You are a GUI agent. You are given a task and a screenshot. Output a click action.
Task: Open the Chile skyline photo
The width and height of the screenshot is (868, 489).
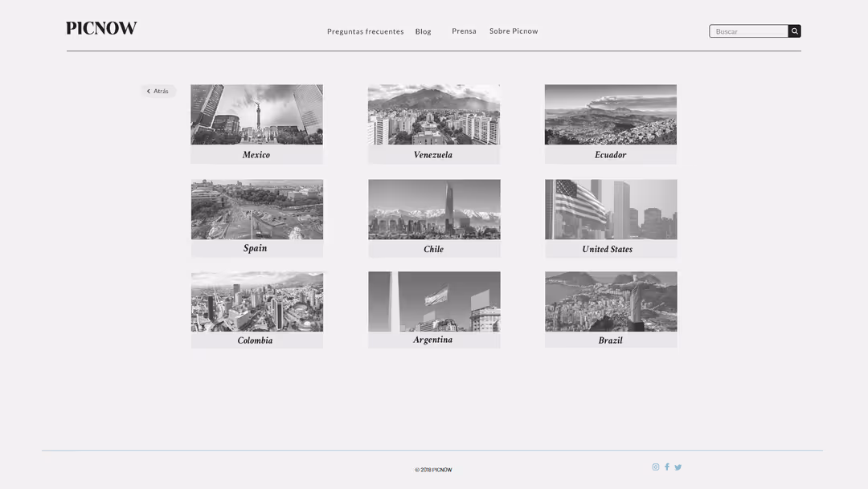434,210
